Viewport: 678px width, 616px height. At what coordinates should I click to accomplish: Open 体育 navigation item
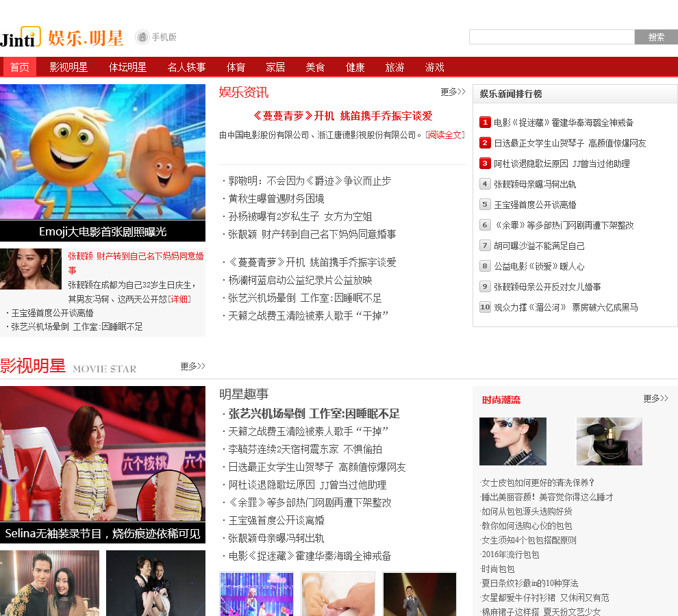pyautogui.click(x=236, y=67)
